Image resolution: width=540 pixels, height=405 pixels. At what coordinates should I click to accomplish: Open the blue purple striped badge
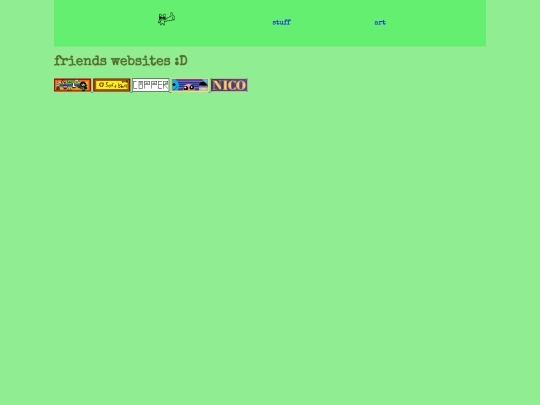[x=190, y=85]
